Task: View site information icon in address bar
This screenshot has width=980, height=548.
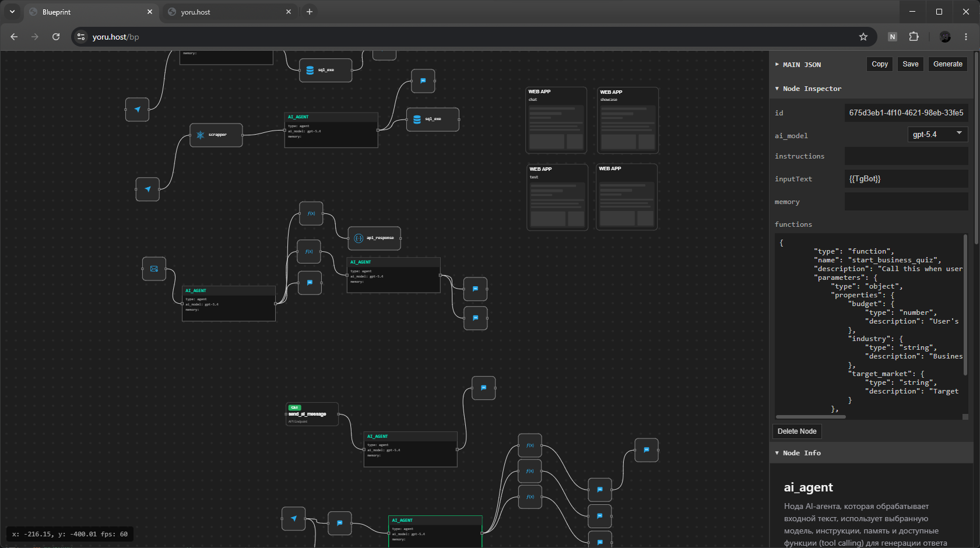Action: point(81,37)
